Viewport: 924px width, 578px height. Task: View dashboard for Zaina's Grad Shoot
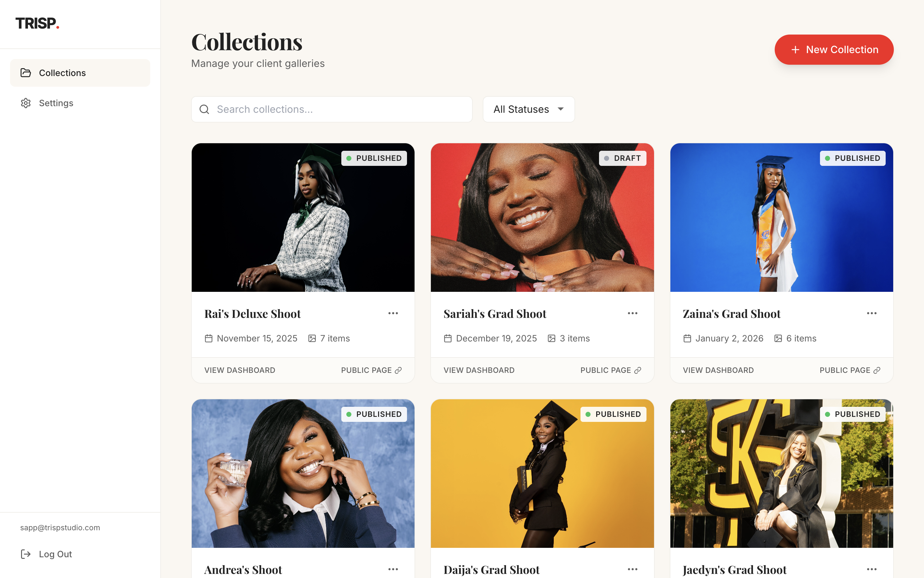718,370
